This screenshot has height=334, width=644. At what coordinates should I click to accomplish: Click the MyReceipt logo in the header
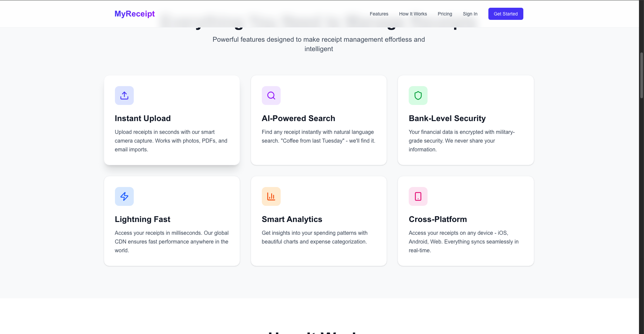coord(134,14)
